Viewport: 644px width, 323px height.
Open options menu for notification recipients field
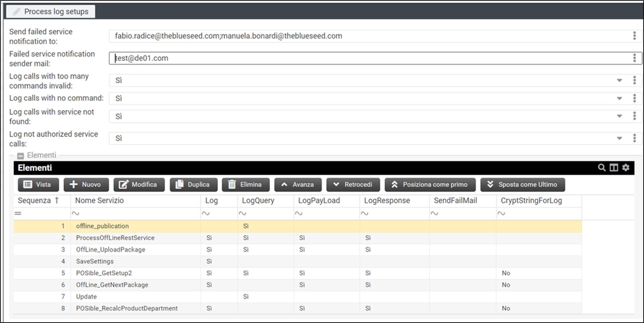pyautogui.click(x=634, y=36)
